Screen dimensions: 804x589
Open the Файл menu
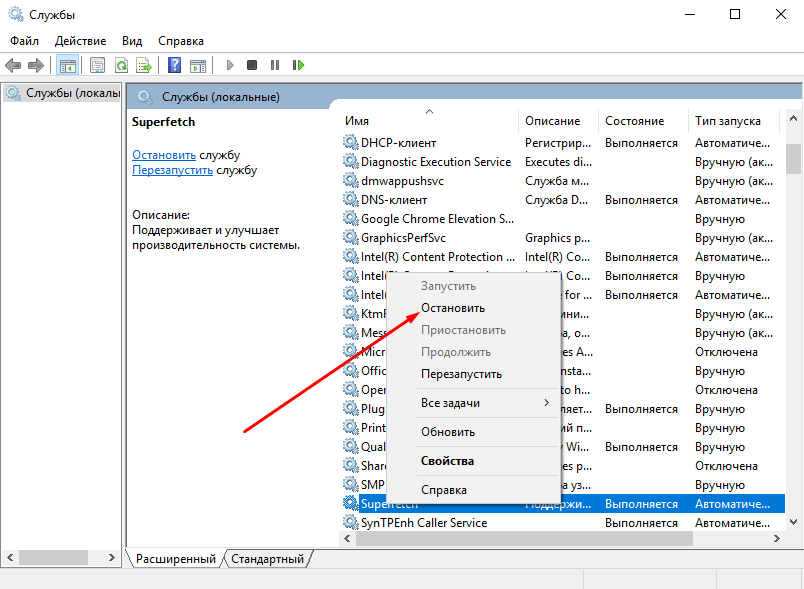(x=24, y=41)
